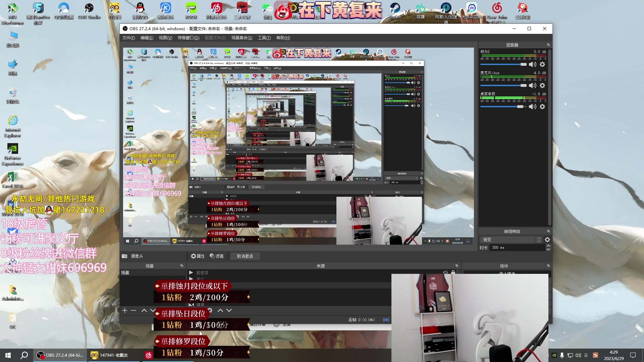Open Excel 2016 desktop icon
Viewport: 644px width, 362px height.
13,180
